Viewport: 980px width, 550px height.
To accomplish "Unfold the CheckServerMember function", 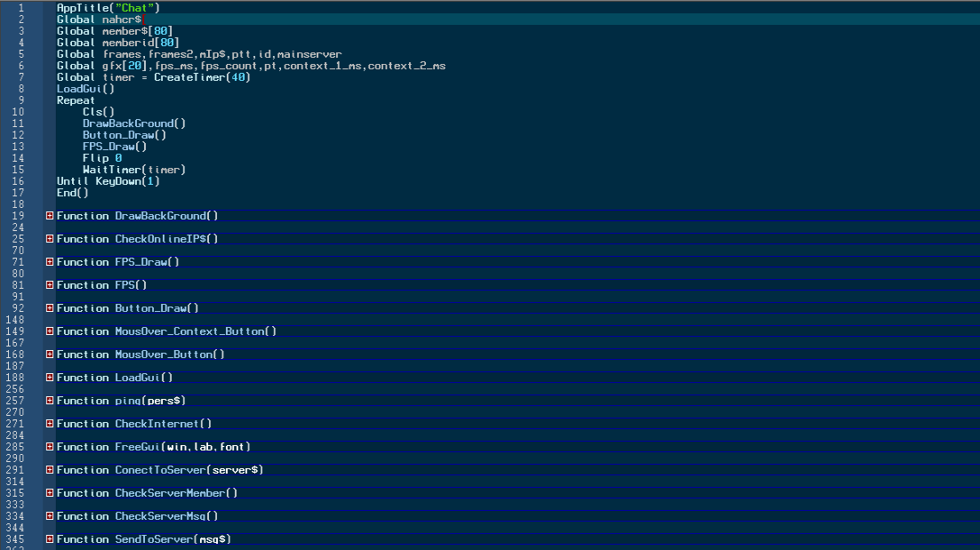I will (49, 493).
